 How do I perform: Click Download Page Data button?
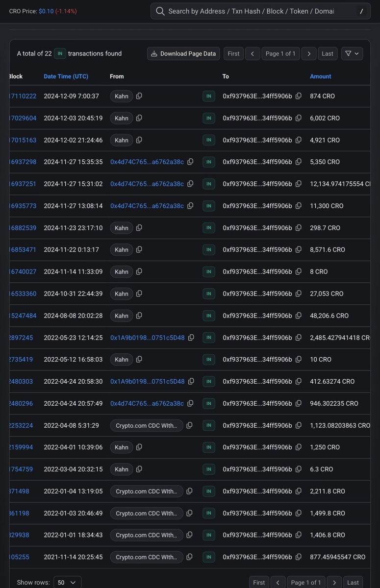183,53
